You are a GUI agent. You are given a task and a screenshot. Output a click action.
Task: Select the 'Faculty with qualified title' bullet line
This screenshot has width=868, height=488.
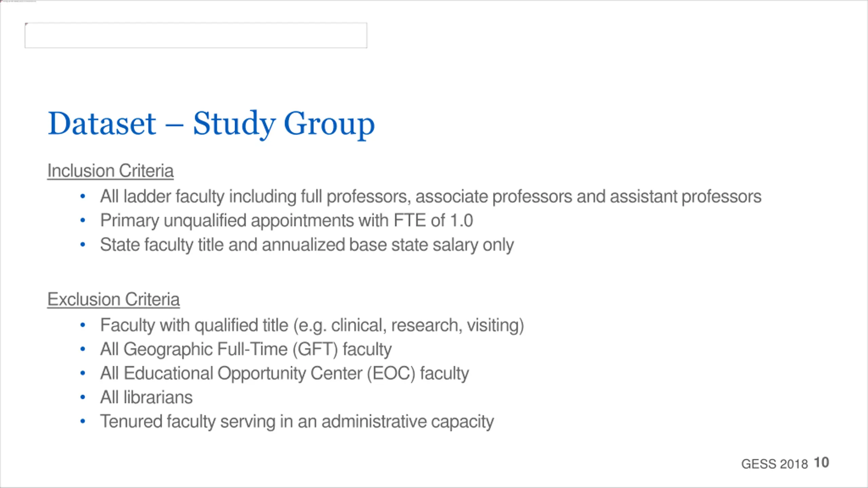[x=312, y=325]
